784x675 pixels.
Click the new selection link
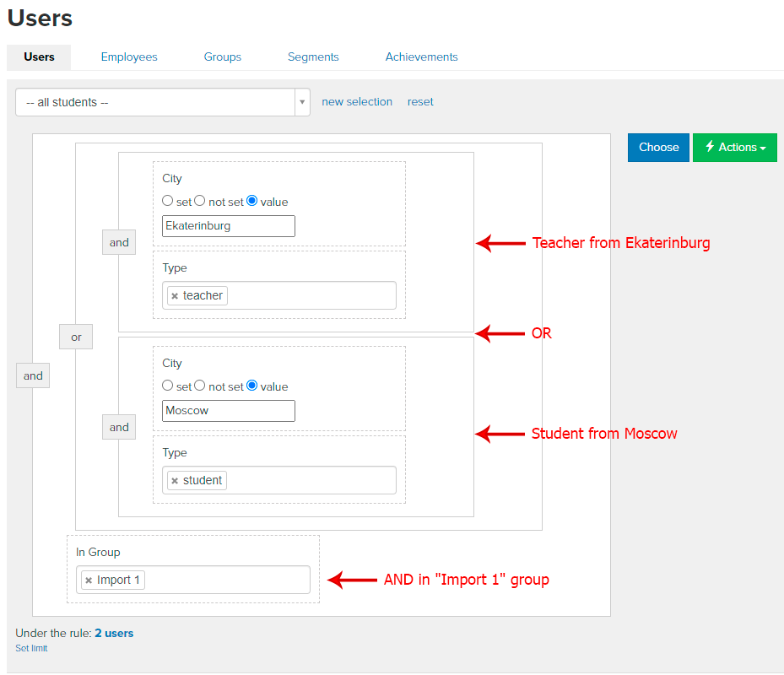coord(357,102)
